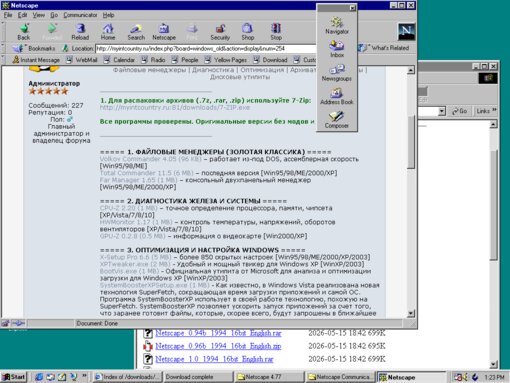Click the Print toolbar icon
This screenshot has height=383, width=510.
click(x=192, y=32)
